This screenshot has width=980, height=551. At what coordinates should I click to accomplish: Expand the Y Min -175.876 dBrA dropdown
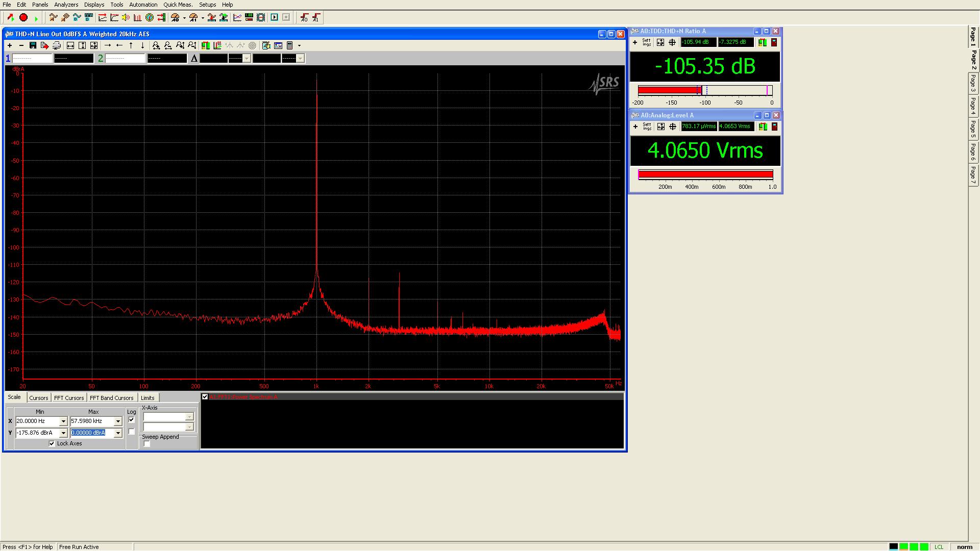63,433
